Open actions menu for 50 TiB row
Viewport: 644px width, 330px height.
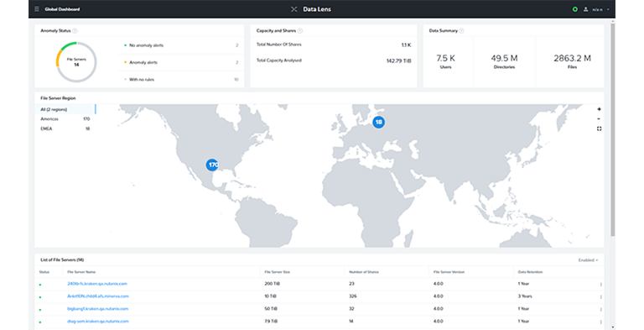point(601,309)
